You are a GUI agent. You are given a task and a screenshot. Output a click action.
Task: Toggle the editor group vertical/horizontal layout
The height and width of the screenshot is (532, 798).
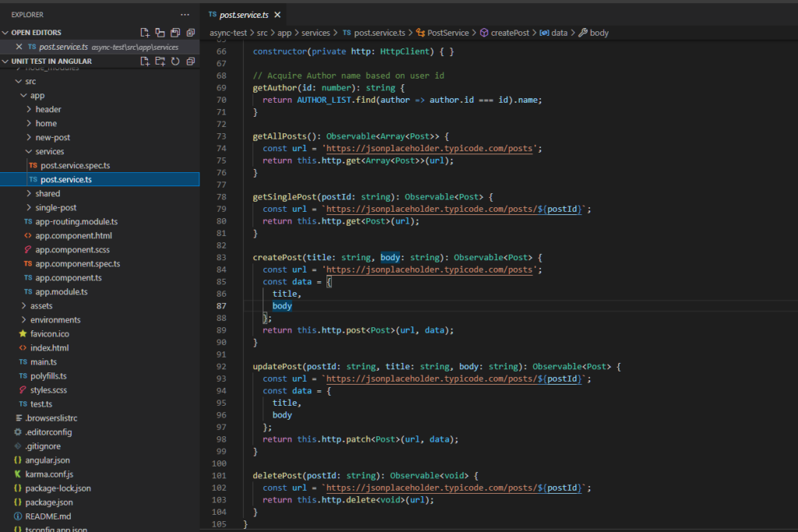tap(160, 33)
